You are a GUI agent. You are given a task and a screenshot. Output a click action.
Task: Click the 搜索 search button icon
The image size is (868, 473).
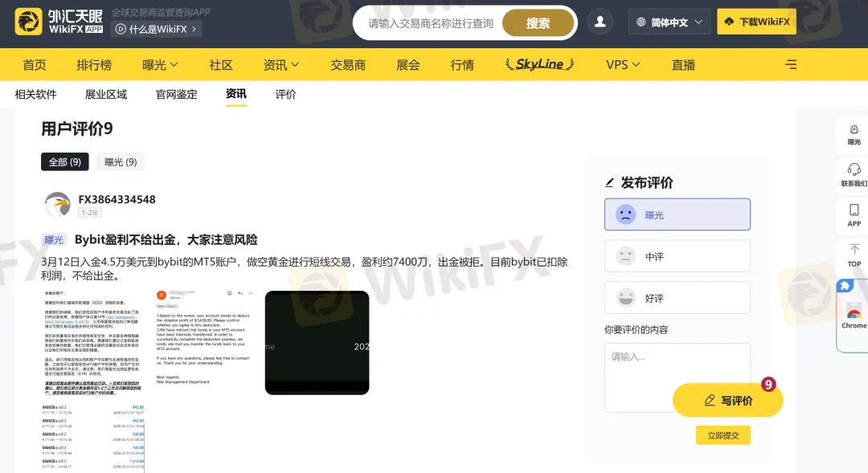pyautogui.click(x=538, y=23)
